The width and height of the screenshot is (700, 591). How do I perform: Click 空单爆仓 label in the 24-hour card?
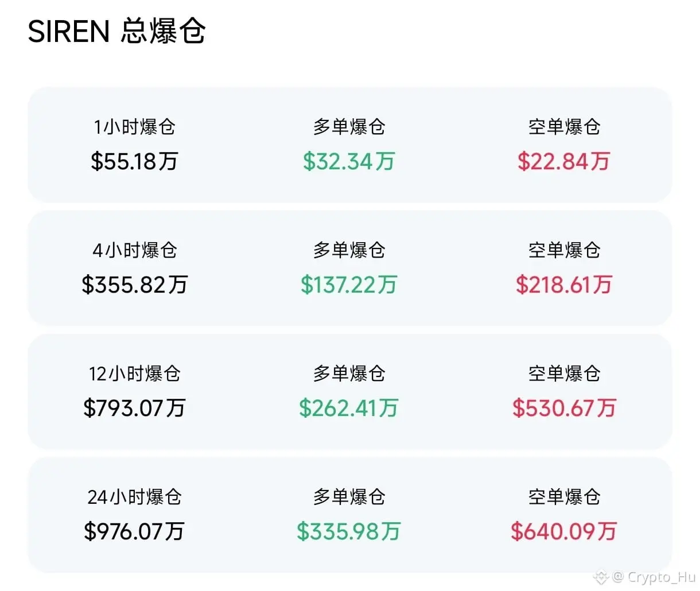pos(564,496)
